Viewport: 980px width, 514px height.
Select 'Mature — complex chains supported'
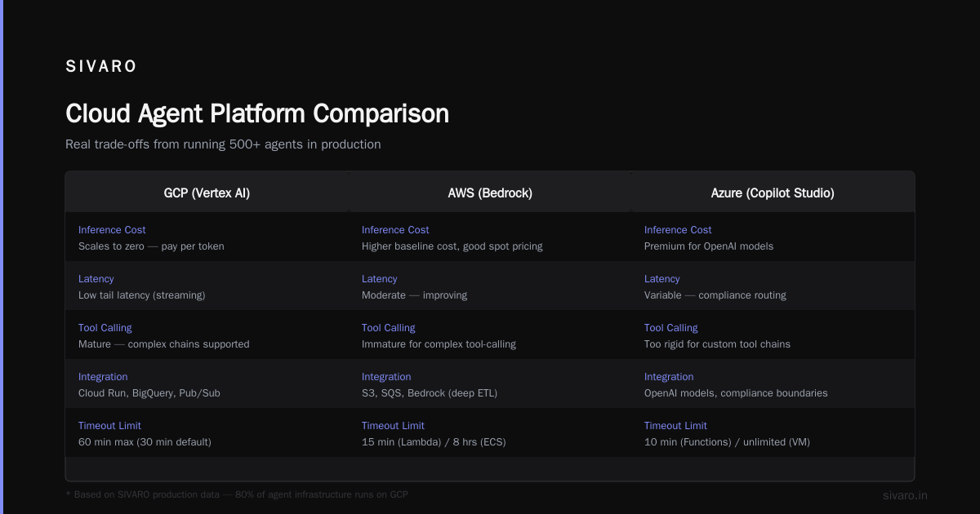[x=164, y=344]
